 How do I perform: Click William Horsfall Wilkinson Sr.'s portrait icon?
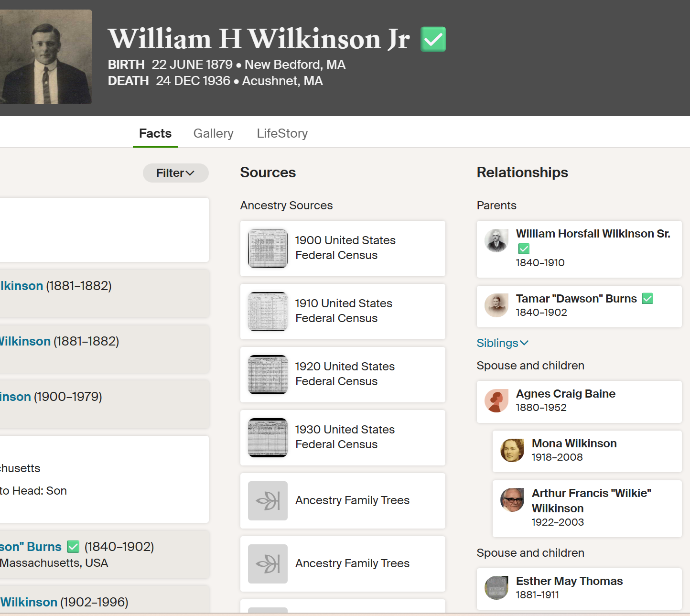tap(496, 240)
